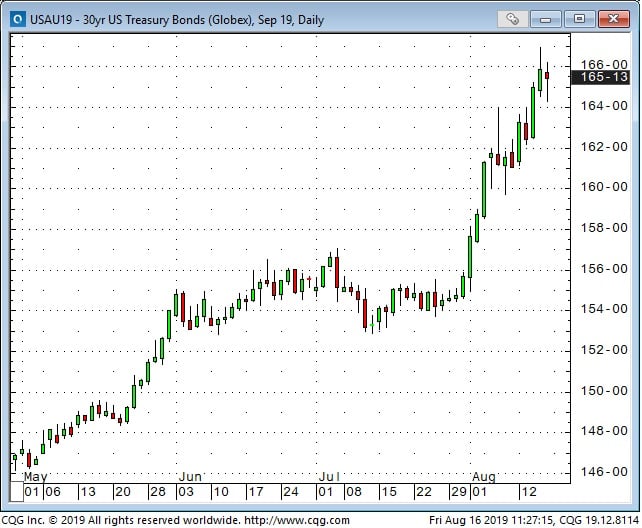Screen dimensions: 642x528
Task: Click the 28 date label on time axis
Action: (x=158, y=492)
